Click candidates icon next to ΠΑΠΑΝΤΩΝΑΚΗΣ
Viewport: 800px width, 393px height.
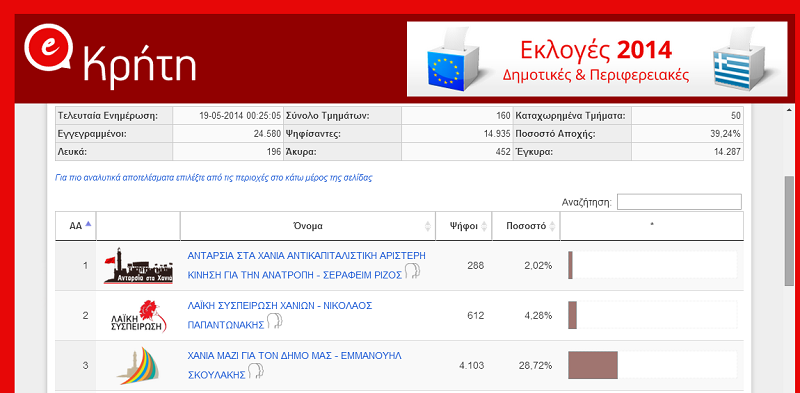(274, 321)
